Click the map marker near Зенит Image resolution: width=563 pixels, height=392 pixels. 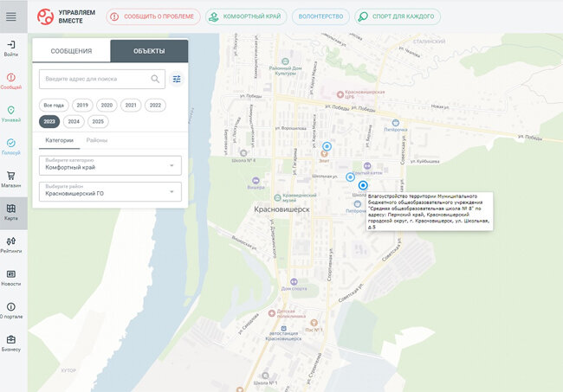coord(327,146)
